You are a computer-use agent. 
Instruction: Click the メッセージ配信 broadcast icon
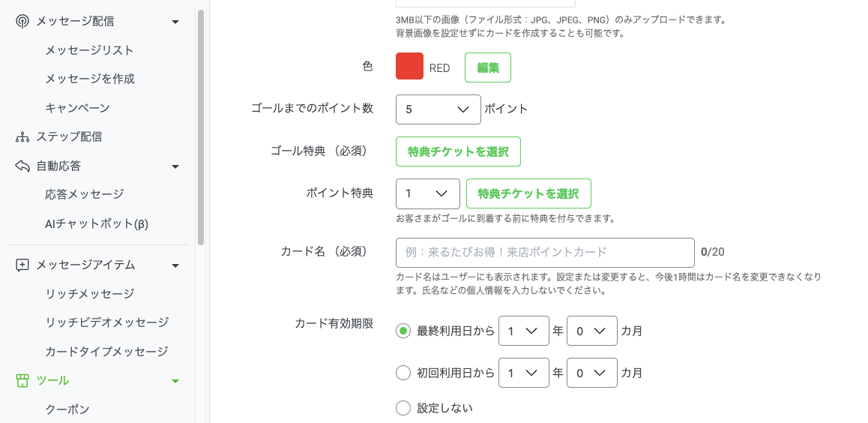point(22,22)
